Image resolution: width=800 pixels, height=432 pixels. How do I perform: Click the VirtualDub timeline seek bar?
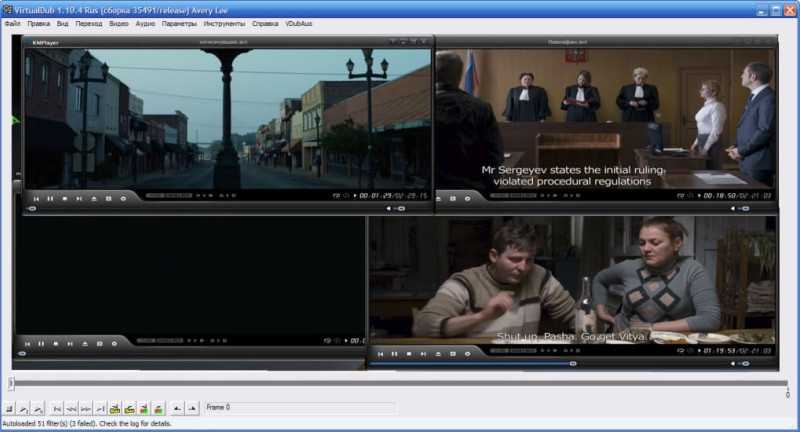click(x=399, y=383)
